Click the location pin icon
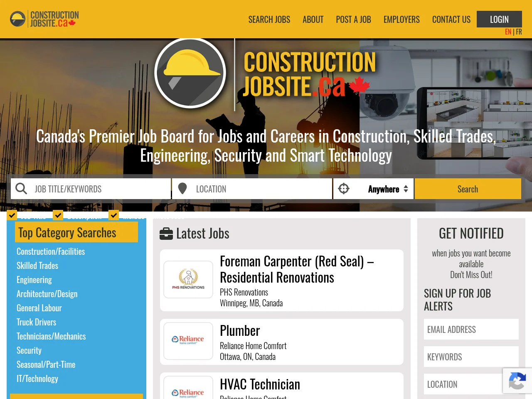 tap(182, 189)
